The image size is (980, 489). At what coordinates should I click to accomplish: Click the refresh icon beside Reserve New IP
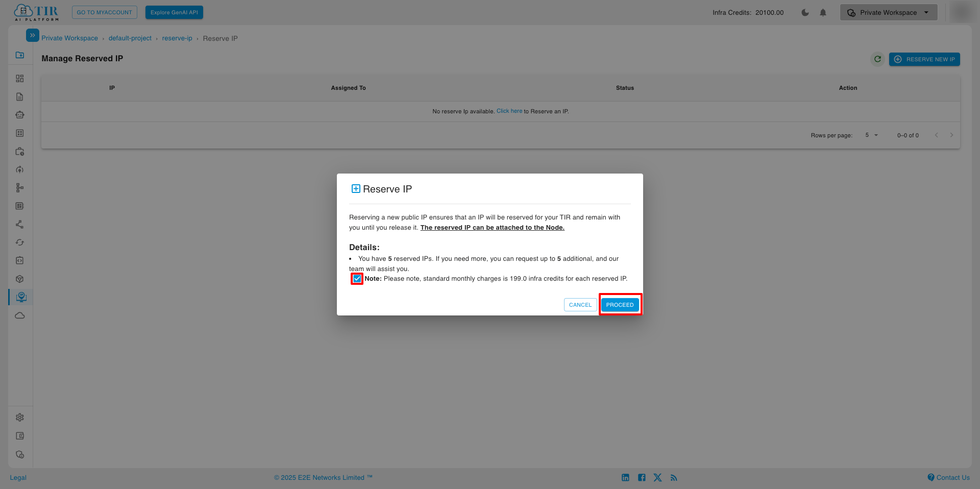877,59
